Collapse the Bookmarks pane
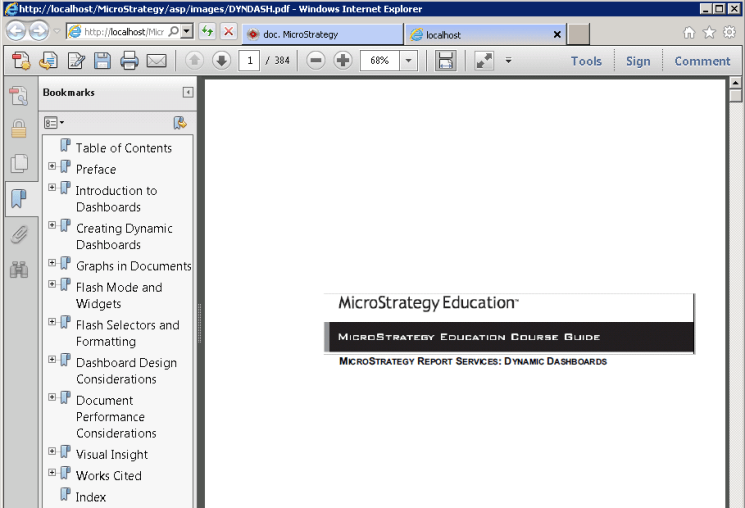Image resolution: width=745 pixels, height=508 pixels. click(x=187, y=92)
